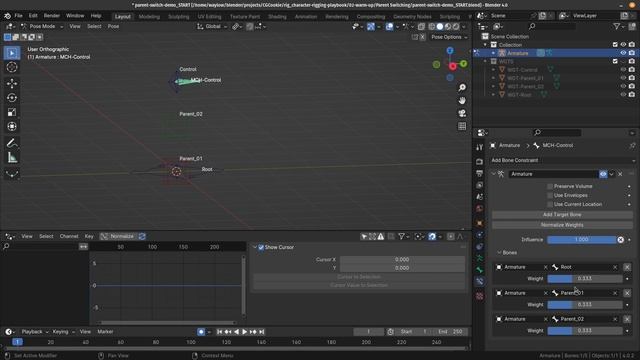Select the Cursor tool

[12, 67]
